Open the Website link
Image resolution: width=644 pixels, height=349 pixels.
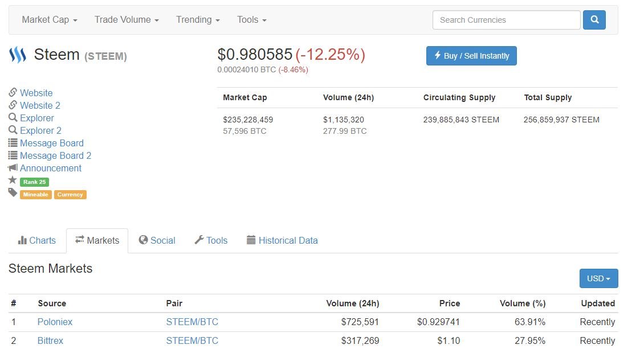click(36, 93)
